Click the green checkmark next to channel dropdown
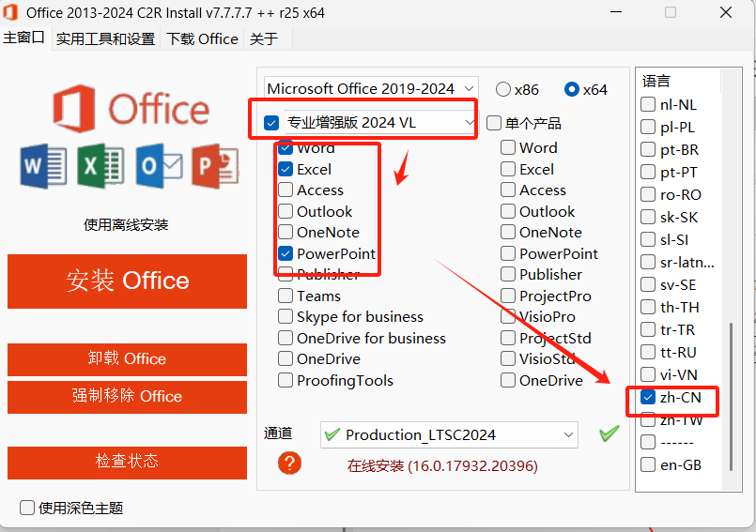This screenshot has height=532, width=756. click(609, 433)
